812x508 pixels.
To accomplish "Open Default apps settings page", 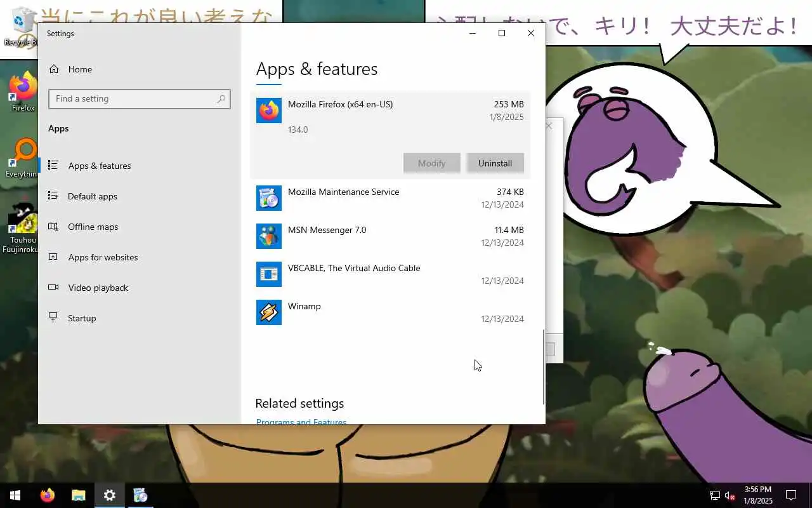I will click(x=140, y=196).
